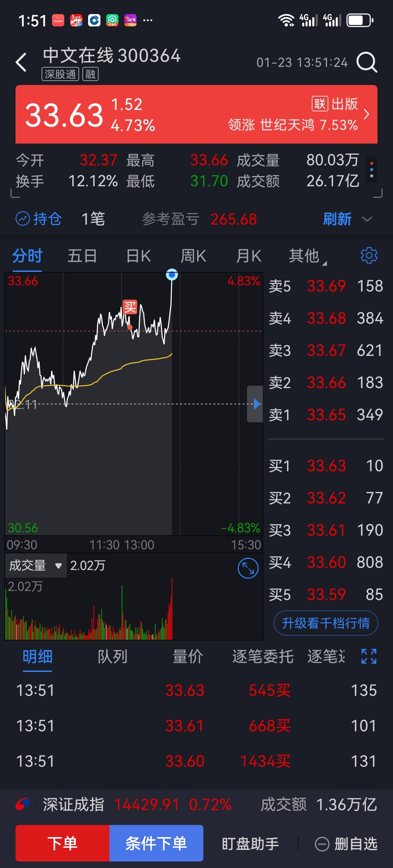Screen dimensions: 393x868
Task: Tap the 买 buy marker on the chart
Action: [130, 307]
